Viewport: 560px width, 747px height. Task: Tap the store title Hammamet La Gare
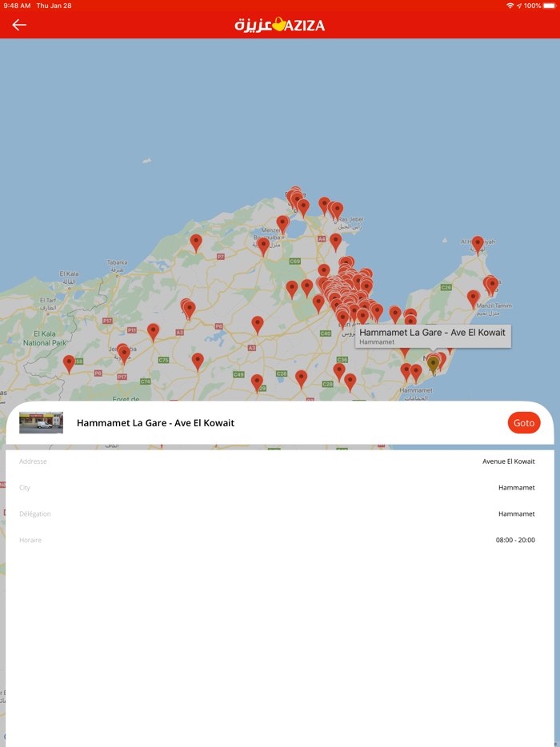[x=155, y=423]
